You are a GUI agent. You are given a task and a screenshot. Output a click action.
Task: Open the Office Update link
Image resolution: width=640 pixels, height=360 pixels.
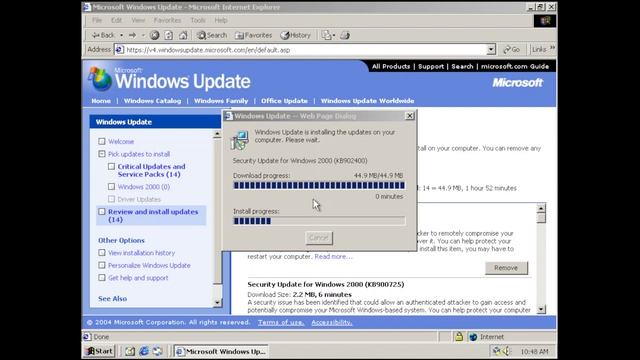pyautogui.click(x=284, y=101)
